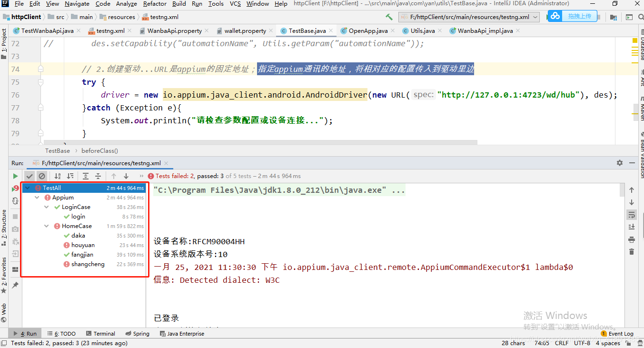The height and width of the screenshot is (348, 644).
Task: Close the Utils.java tab
Action: click(x=440, y=31)
